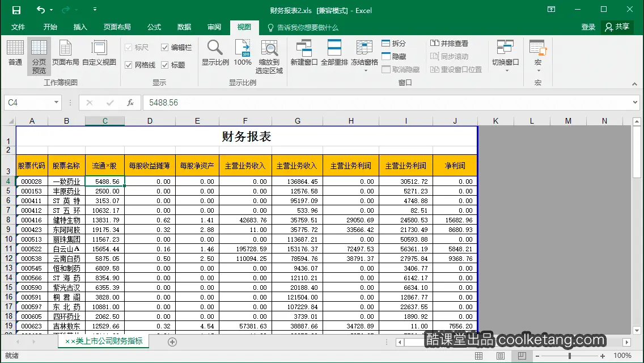This screenshot has width=644, height=363.
Task: Click Sign in (登录)
Action: [588, 27]
